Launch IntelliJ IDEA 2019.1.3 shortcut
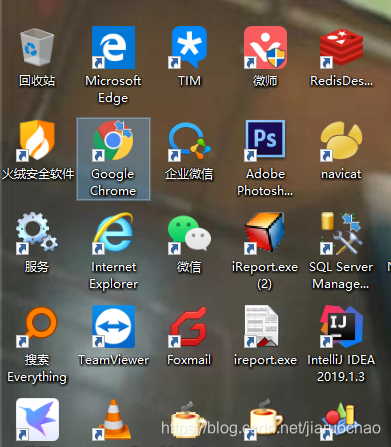Screen dimensions: 391x447 341,326
